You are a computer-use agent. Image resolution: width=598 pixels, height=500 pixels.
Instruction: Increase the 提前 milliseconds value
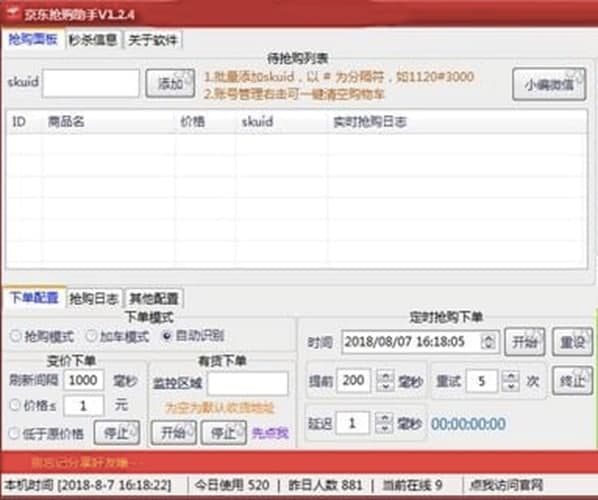click(385, 375)
